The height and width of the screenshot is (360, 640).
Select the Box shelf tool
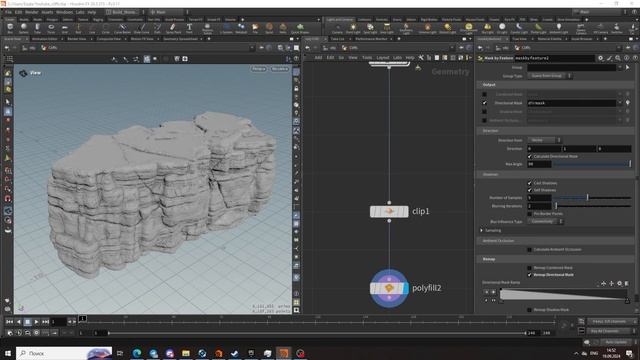coord(10,28)
